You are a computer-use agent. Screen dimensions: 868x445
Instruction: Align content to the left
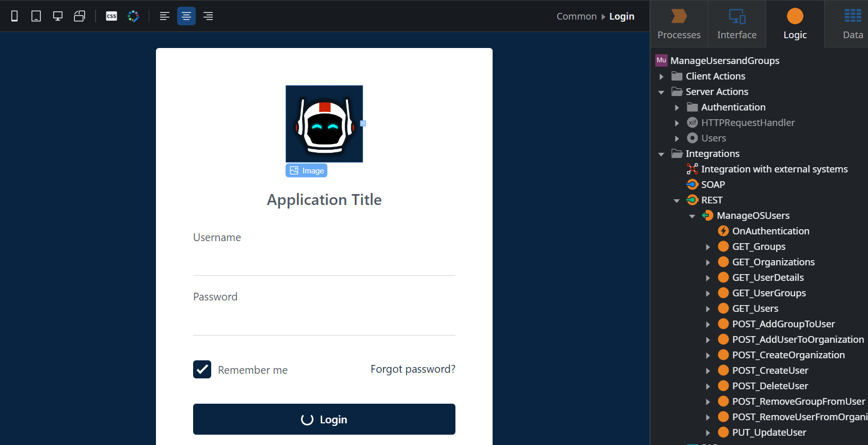point(165,16)
